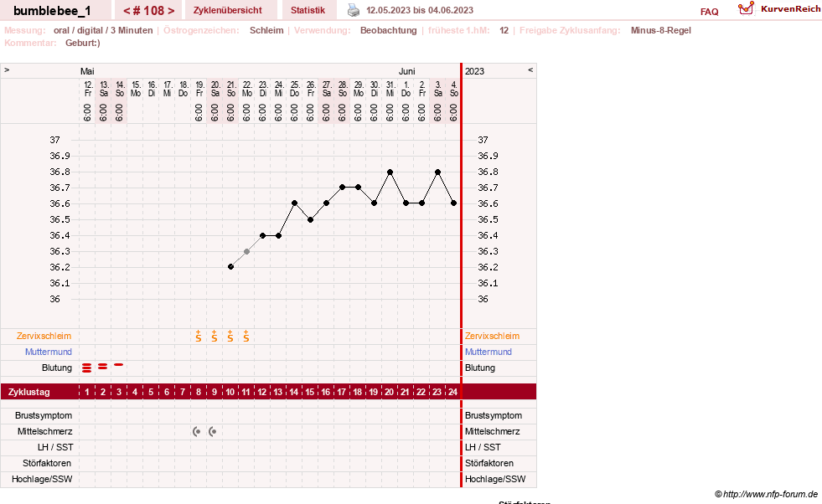Viewport: 822px width, 504px height.
Task: Click the date range 12.05.2023 bis 04.06.2023
Action: coord(420,10)
